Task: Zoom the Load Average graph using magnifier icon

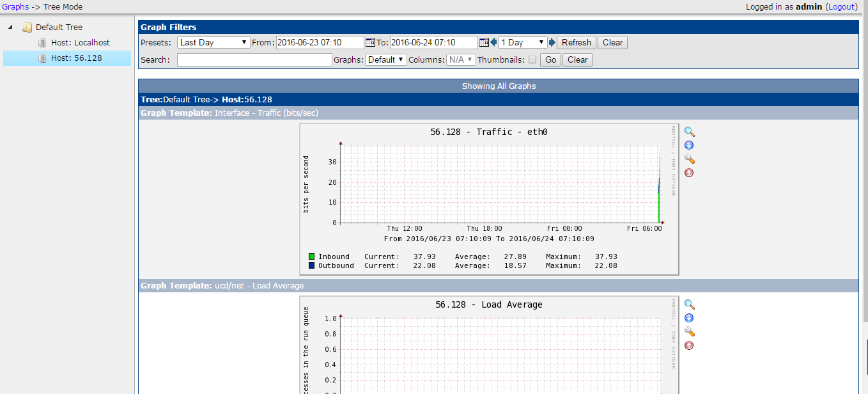Action: point(689,305)
